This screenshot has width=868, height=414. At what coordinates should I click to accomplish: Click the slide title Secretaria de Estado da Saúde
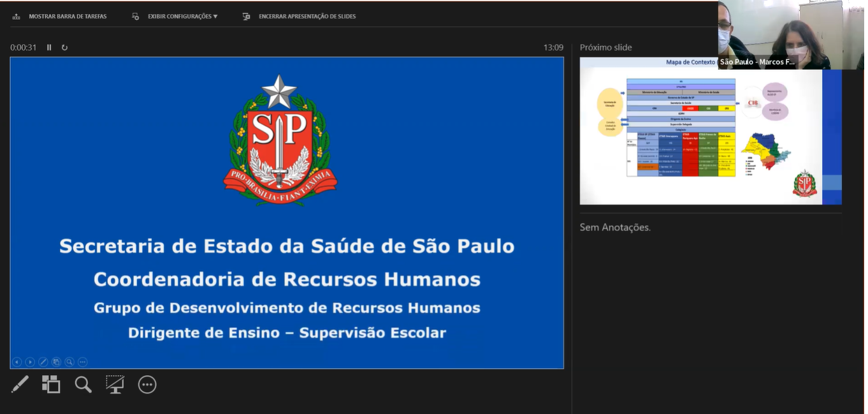[x=287, y=246]
